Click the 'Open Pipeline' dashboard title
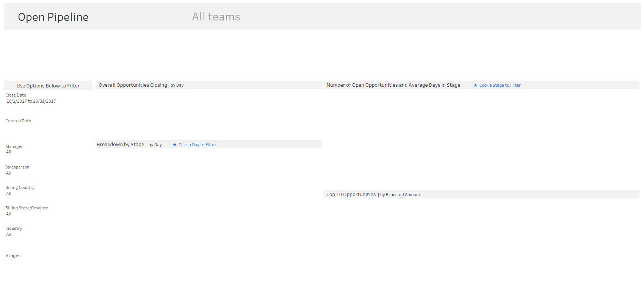 click(53, 17)
